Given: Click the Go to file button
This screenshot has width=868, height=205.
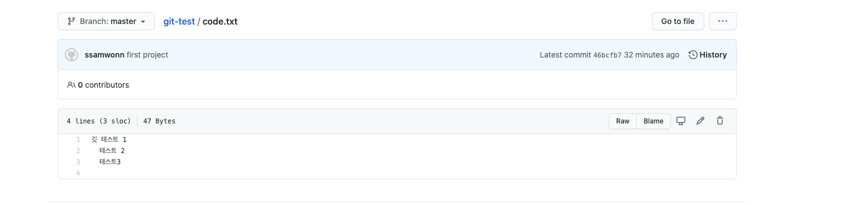Looking at the screenshot, I should point(678,21).
